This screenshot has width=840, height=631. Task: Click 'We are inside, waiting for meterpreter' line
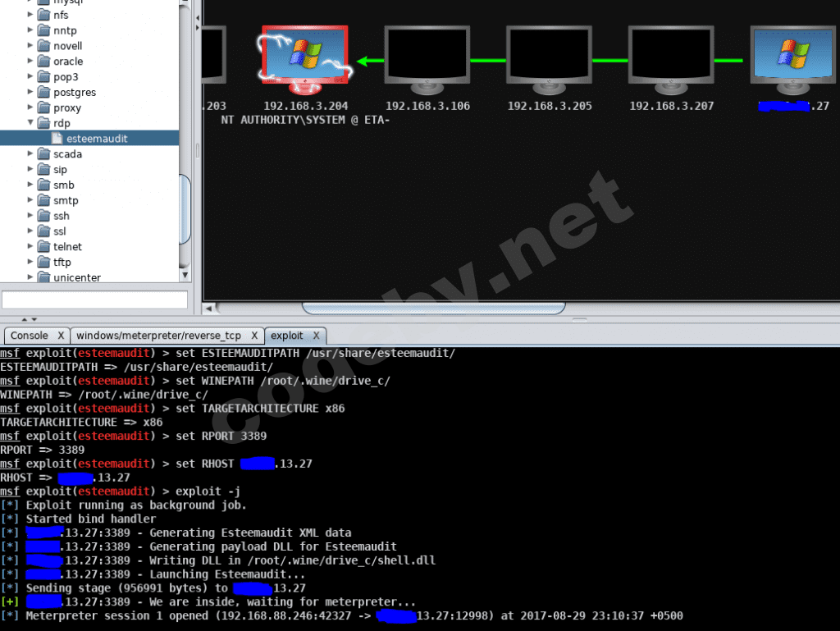(x=208, y=601)
